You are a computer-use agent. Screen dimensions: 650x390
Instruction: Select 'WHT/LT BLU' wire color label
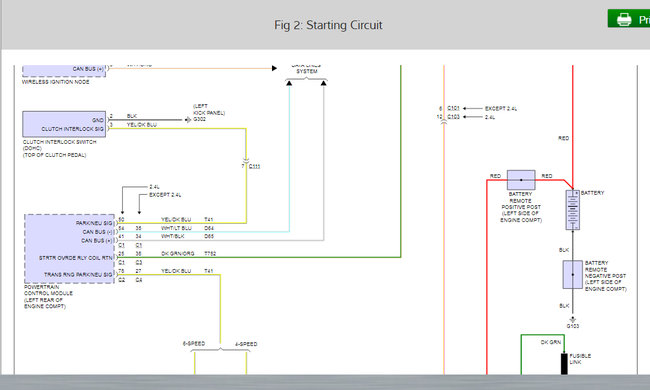(x=176, y=228)
